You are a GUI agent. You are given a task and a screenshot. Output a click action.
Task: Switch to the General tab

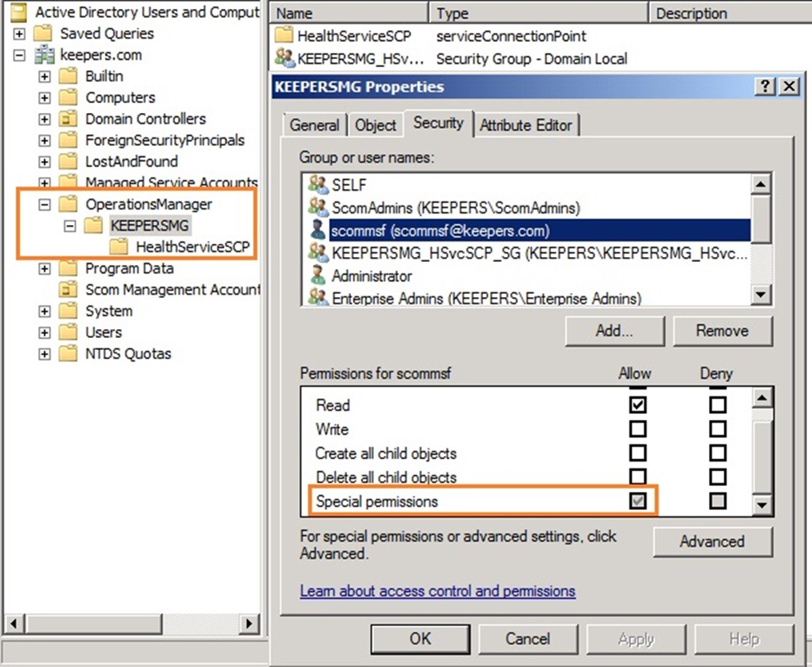tap(314, 124)
